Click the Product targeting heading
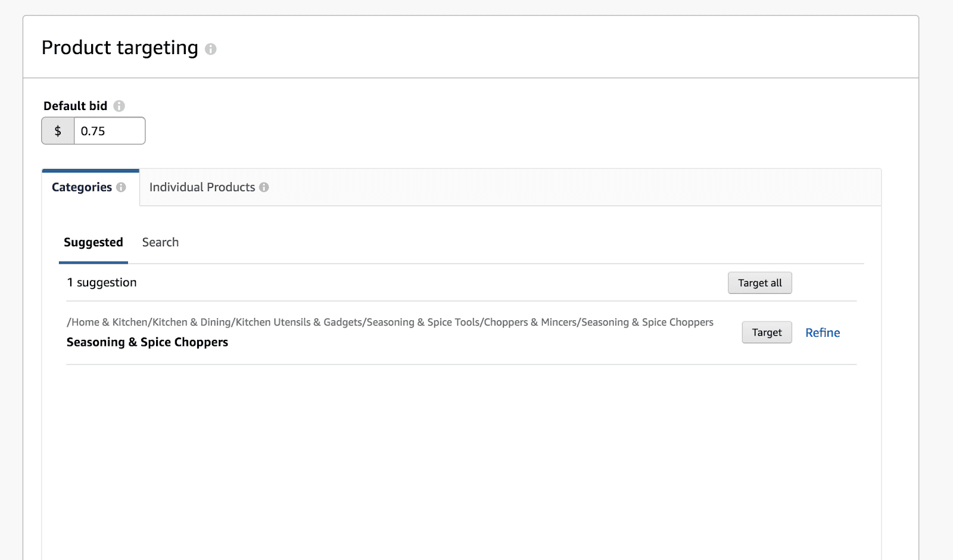953x560 pixels. tap(120, 48)
